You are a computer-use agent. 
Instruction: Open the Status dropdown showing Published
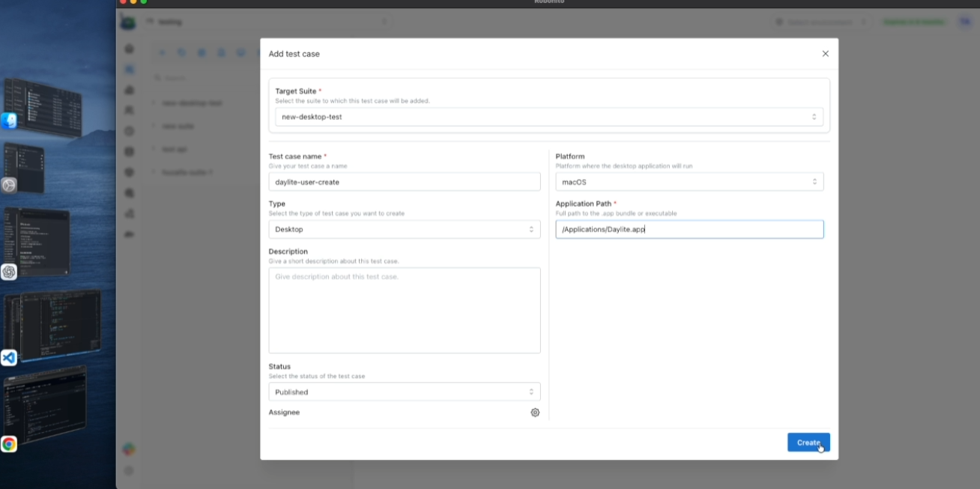click(404, 392)
